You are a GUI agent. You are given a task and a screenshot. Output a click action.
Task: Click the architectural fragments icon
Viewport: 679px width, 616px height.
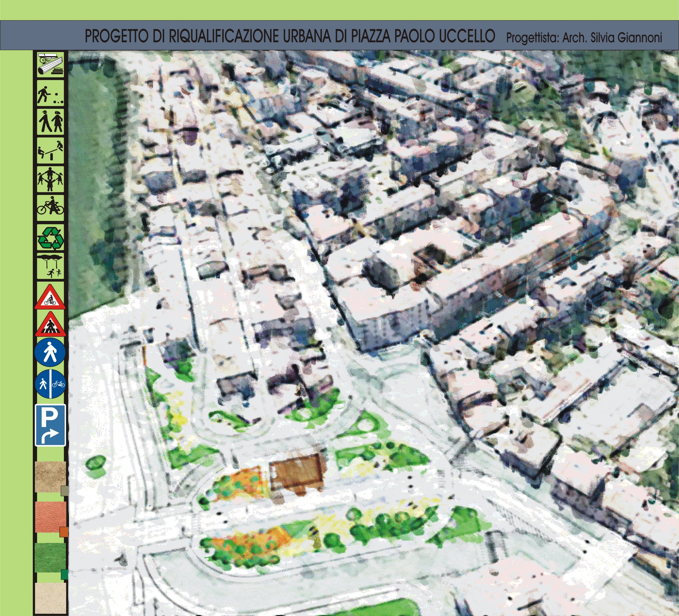pos(50,64)
